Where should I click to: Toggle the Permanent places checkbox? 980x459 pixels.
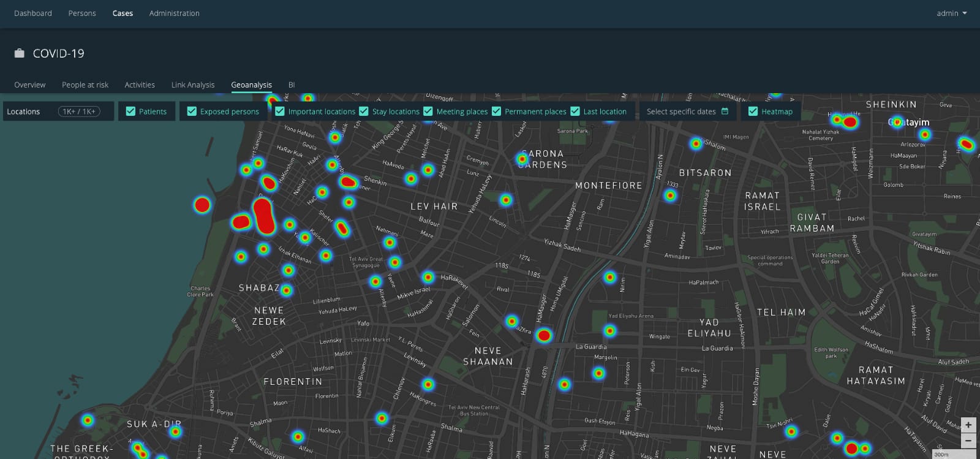coord(497,112)
